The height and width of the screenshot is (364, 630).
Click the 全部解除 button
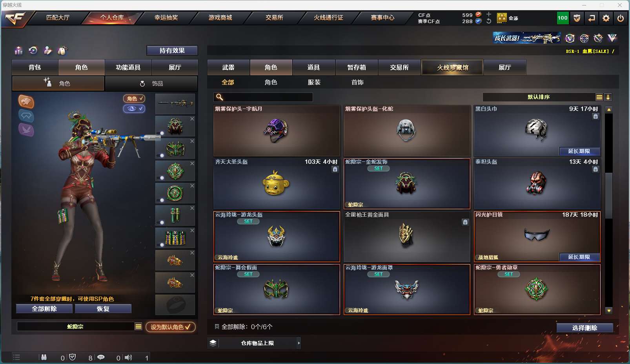(44, 309)
